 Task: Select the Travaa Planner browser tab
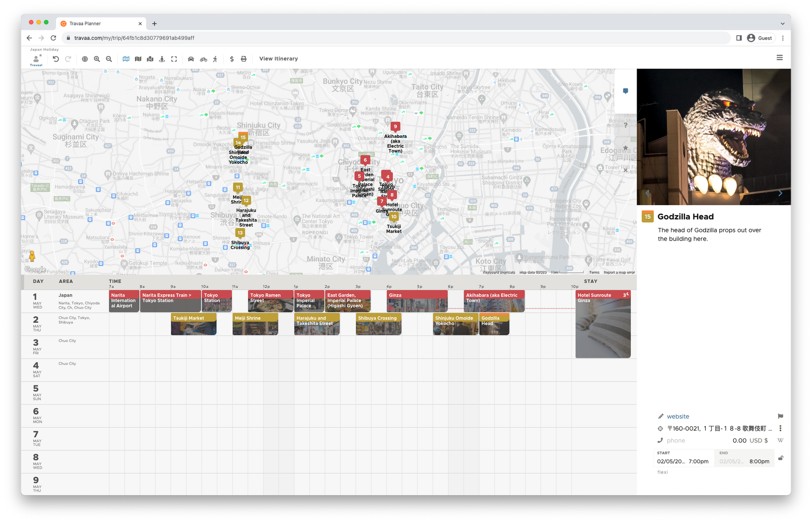point(100,24)
